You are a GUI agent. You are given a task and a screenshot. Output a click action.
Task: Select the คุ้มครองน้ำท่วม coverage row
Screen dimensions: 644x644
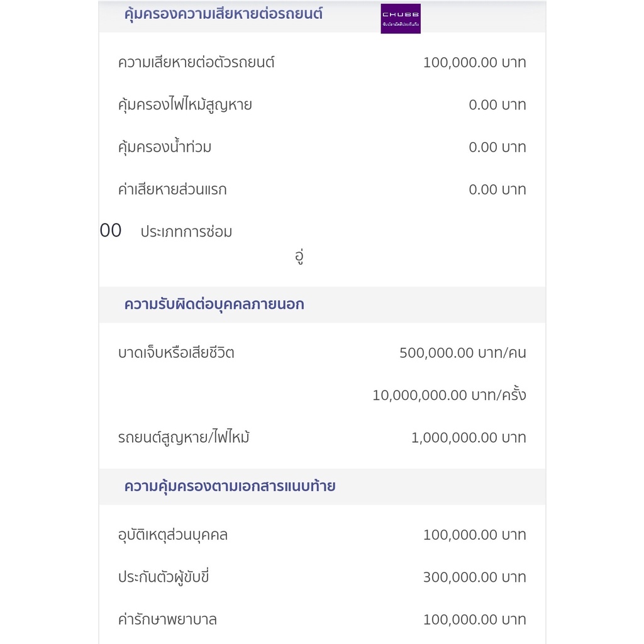point(322,147)
